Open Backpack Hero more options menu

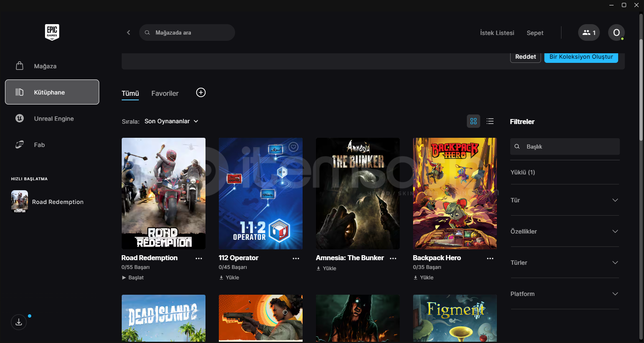(x=490, y=258)
